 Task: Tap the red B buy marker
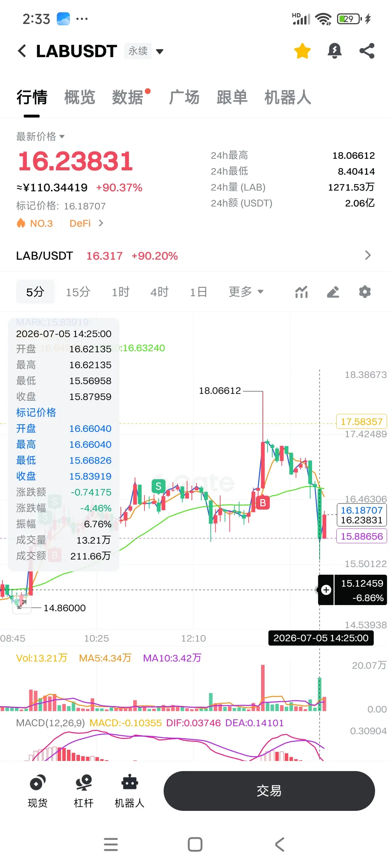263,502
